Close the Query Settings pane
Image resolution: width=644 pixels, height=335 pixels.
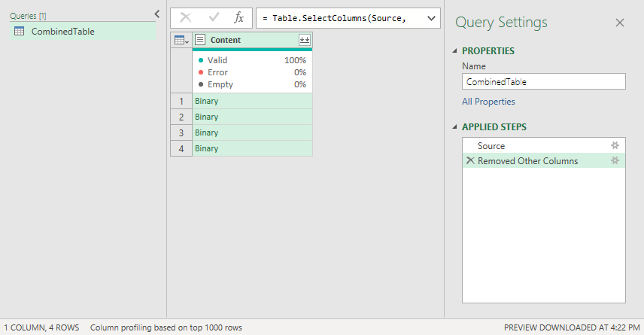point(620,23)
